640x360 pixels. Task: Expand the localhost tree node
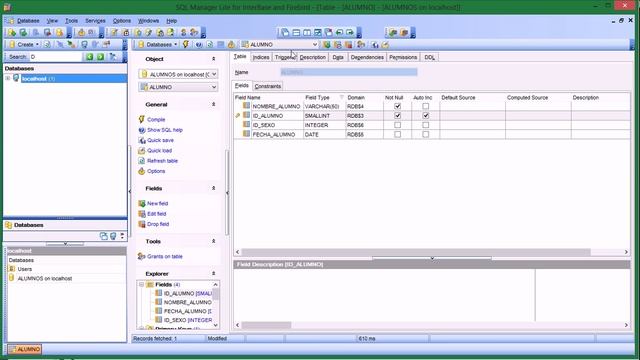pyautogui.click(x=8, y=78)
